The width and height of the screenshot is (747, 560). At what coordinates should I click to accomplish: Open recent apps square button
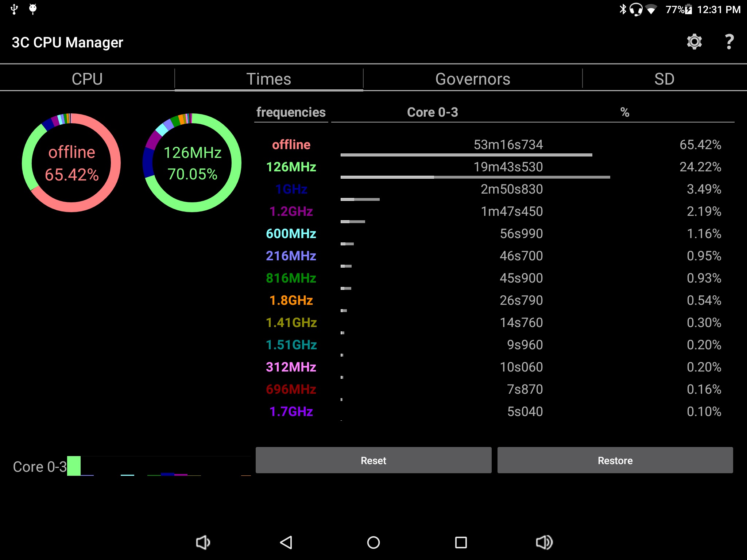tap(461, 542)
